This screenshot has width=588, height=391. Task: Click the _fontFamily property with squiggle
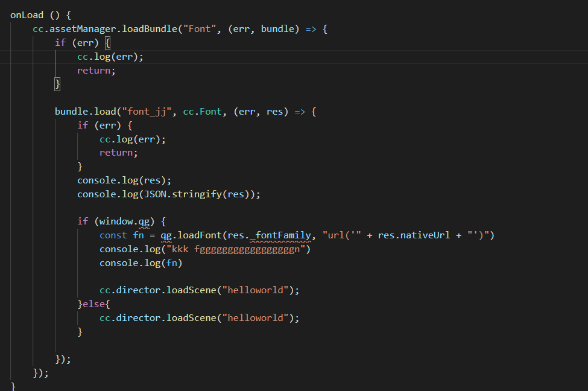[x=280, y=235]
